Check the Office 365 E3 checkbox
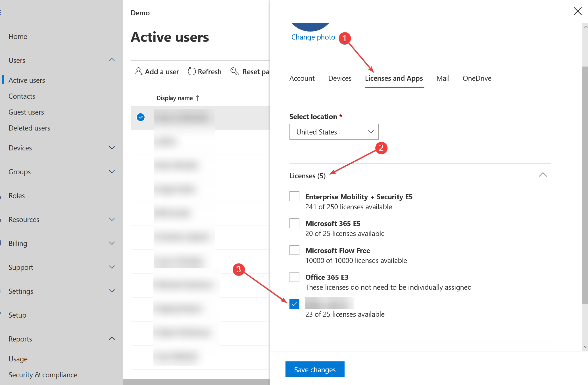This screenshot has height=385, width=588. (x=294, y=277)
